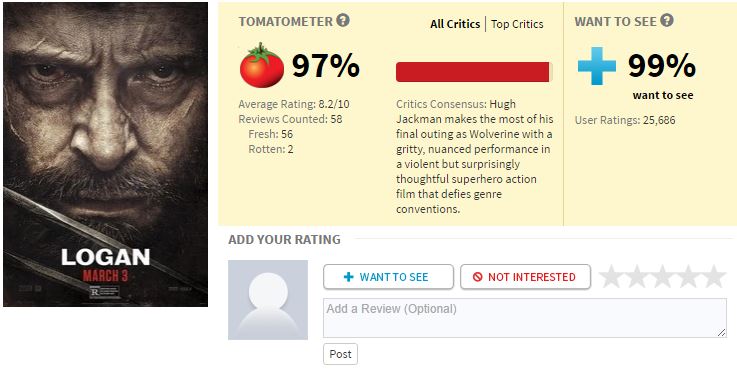The height and width of the screenshot is (371, 737).
Task: Rate the movie one star
Action: tap(611, 276)
